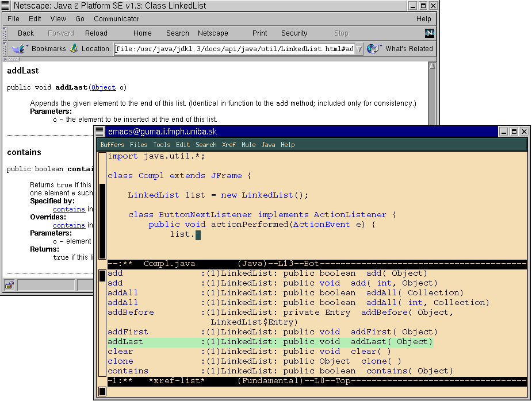Place cursor after list. in code
This screenshot has height=401, width=532.
coord(198,234)
